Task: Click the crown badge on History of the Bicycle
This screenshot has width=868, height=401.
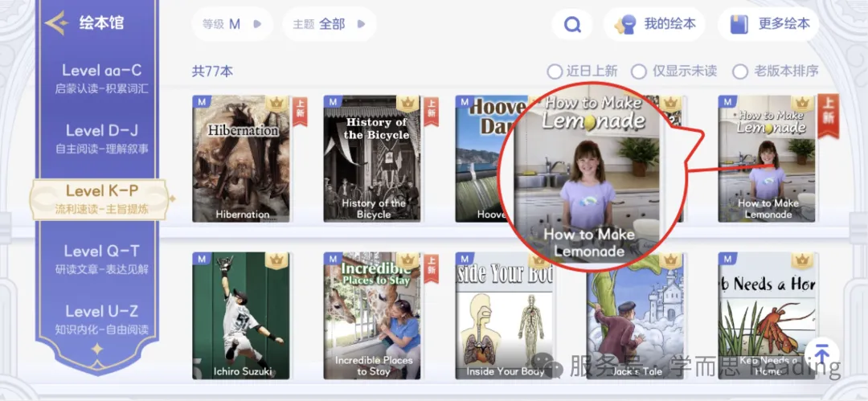Action: [x=407, y=104]
